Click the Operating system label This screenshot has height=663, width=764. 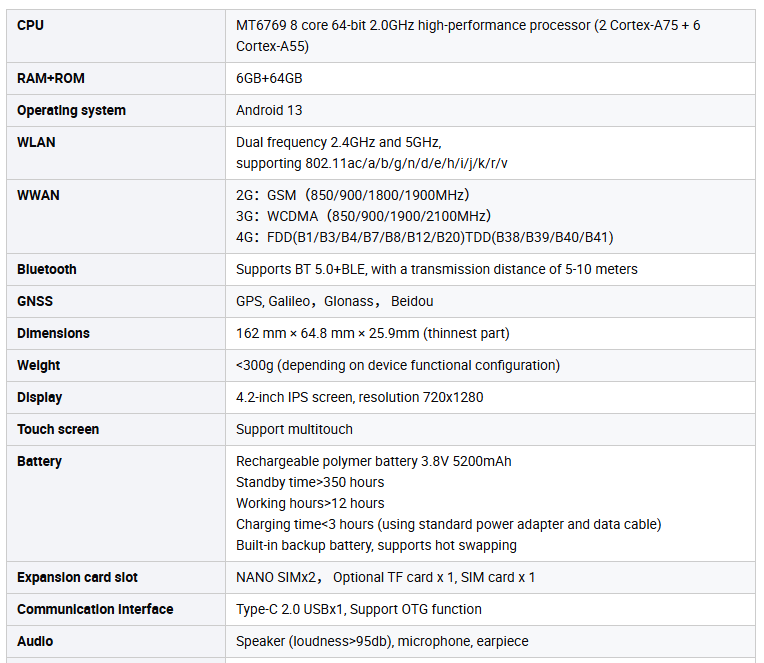pyautogui.click(x=71, y=111)
